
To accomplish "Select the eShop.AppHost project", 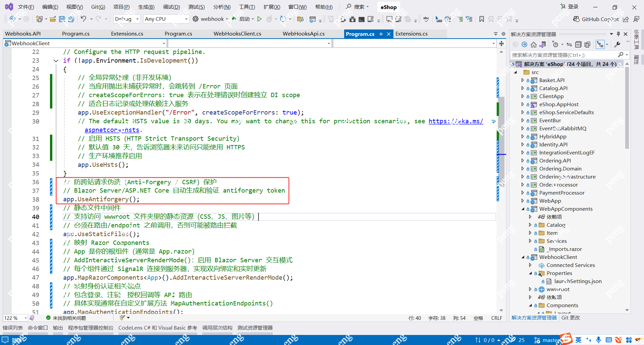I will [x=559, y=105].
